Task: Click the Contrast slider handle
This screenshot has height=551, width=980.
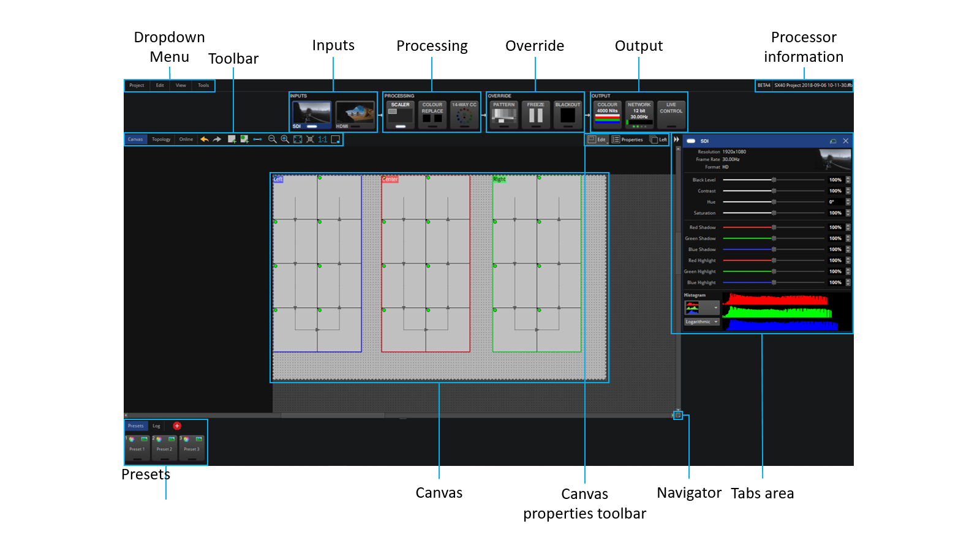Action: pyautogui.click(x=774, y=191)
